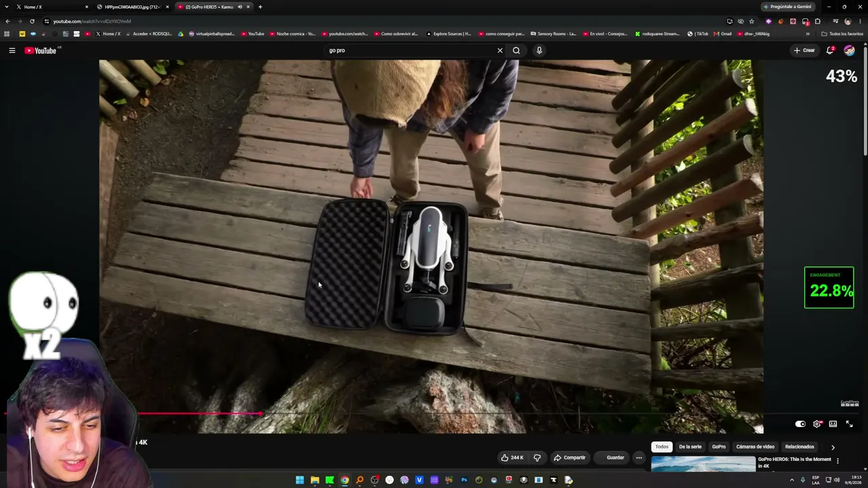This screenshot has width=868, height=488.
Task: Open Photoshop from the taskbar
Action: pos(464,480)
